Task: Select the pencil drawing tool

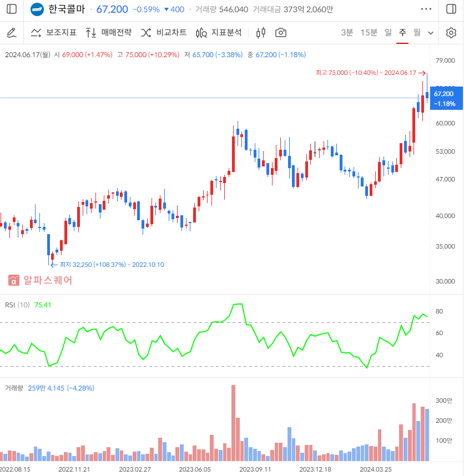Action: [12, 33]
